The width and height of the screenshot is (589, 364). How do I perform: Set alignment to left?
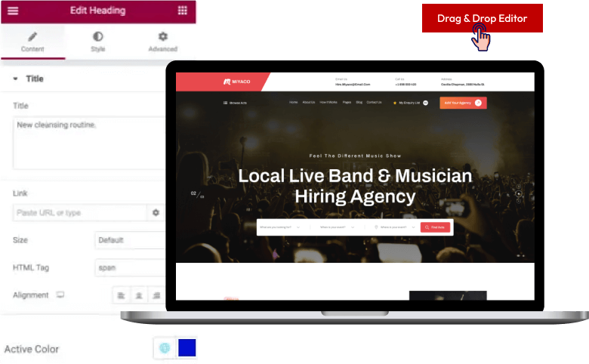pos(121,295)
